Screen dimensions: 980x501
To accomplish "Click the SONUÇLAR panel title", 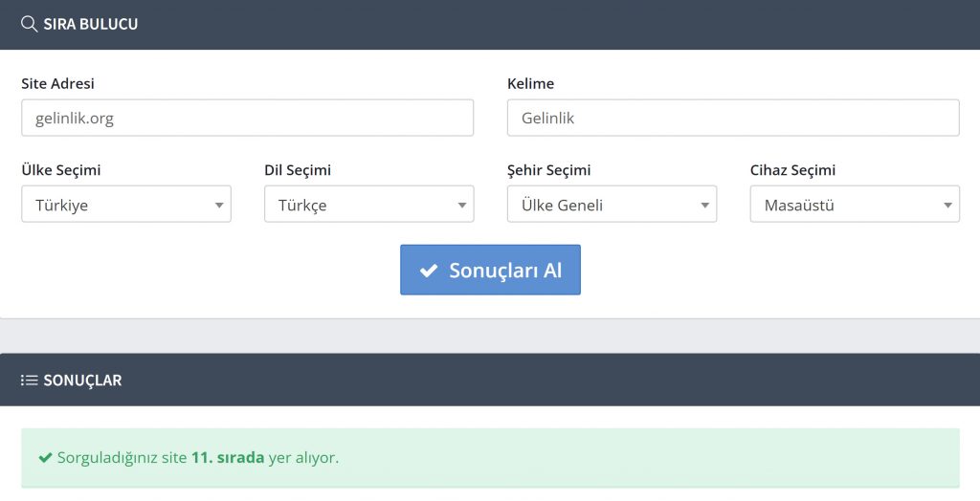I will point(82,381).
